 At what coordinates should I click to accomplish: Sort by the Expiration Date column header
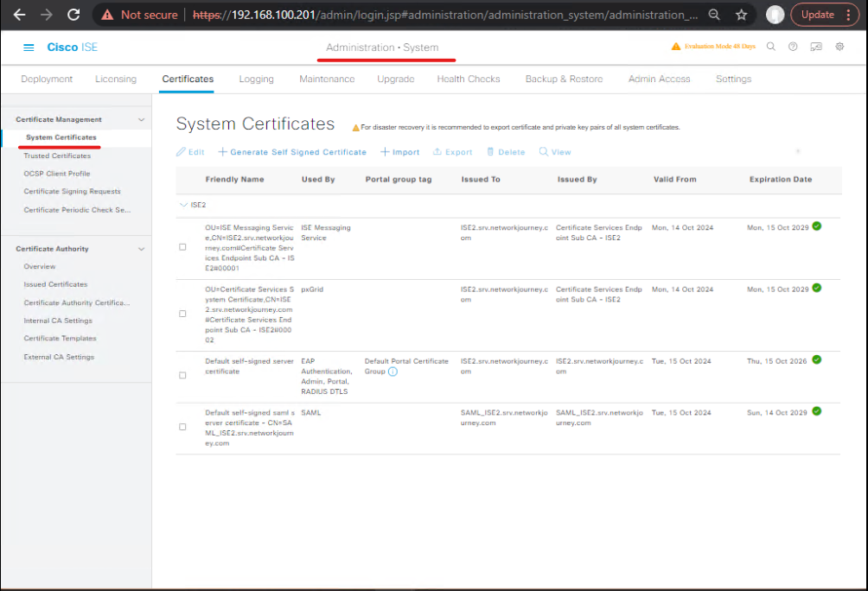781,180
